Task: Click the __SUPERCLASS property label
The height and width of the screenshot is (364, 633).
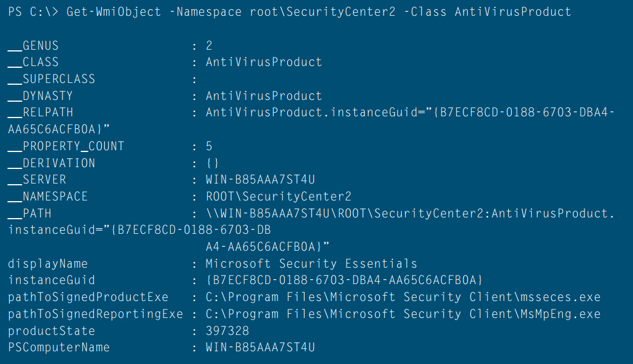Action: [51, 79]
